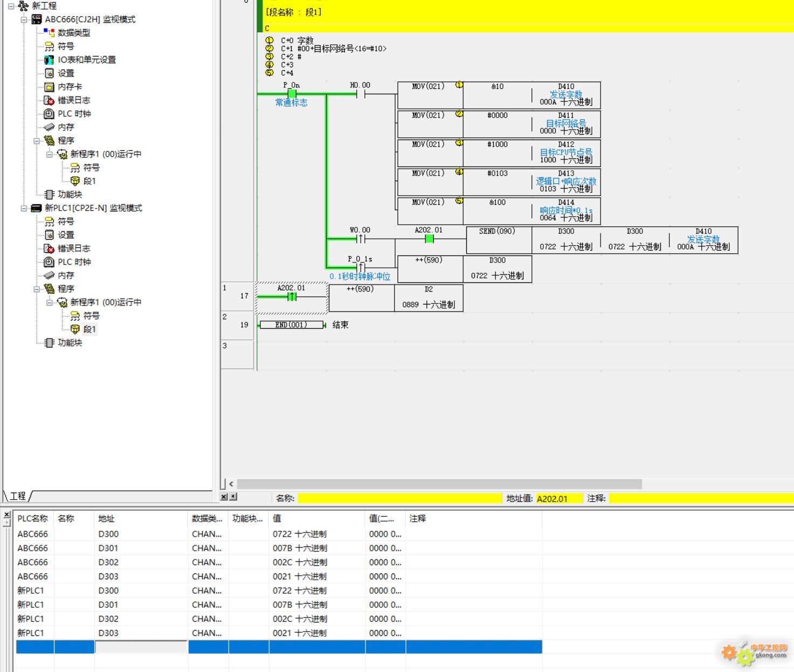The width and height of the screenshot is (794, 672).
Task: Open IO表和单元设置 in the project tree
Action: point(86,60)
